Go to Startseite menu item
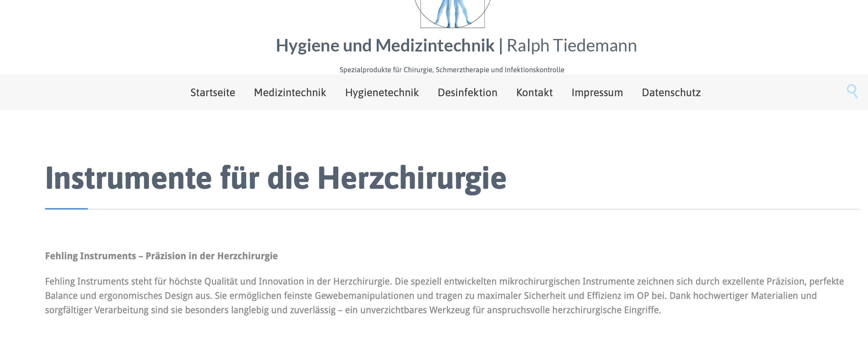Image resolution: width=868 pixels, height=359 pixels. tap(213, 93)
